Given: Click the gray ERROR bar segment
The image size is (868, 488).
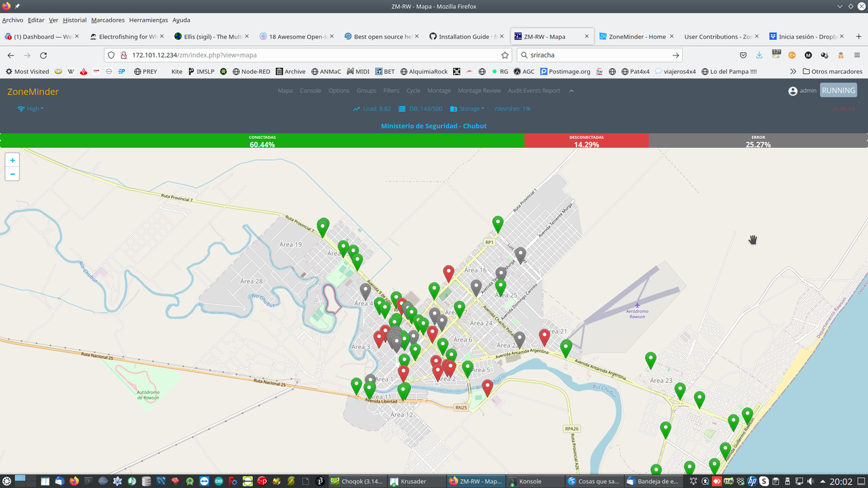Looking at the screenshot, I should (x=758, y=140).
